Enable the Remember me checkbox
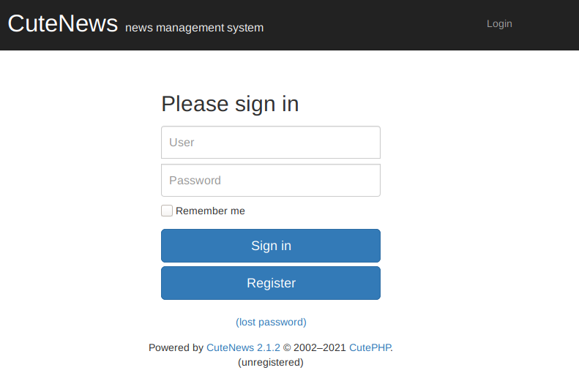Viewport: 579px width, 392px height. point(167,211)
